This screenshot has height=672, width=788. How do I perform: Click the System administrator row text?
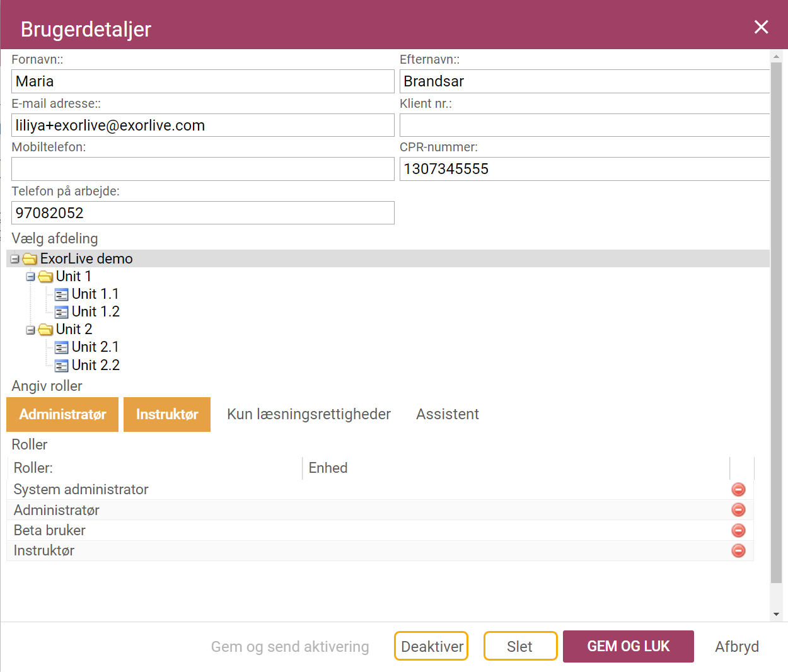point(81,489)
